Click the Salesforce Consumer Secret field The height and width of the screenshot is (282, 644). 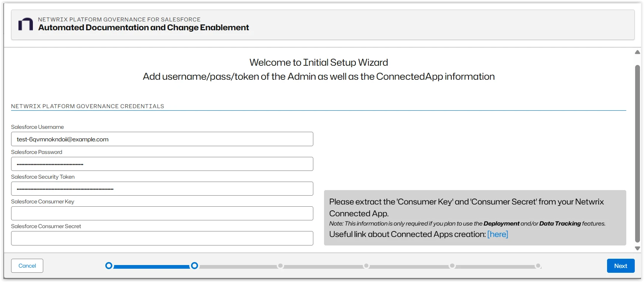162,238
